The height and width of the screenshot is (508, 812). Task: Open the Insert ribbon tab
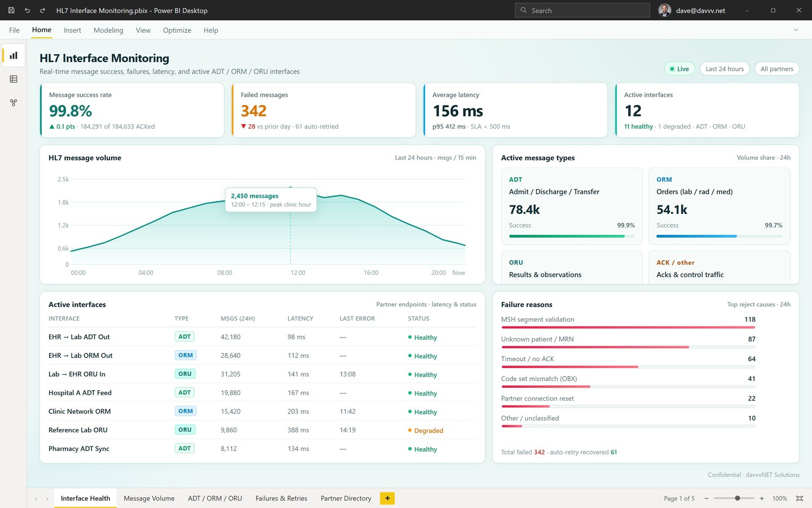[x=72, y=30]
